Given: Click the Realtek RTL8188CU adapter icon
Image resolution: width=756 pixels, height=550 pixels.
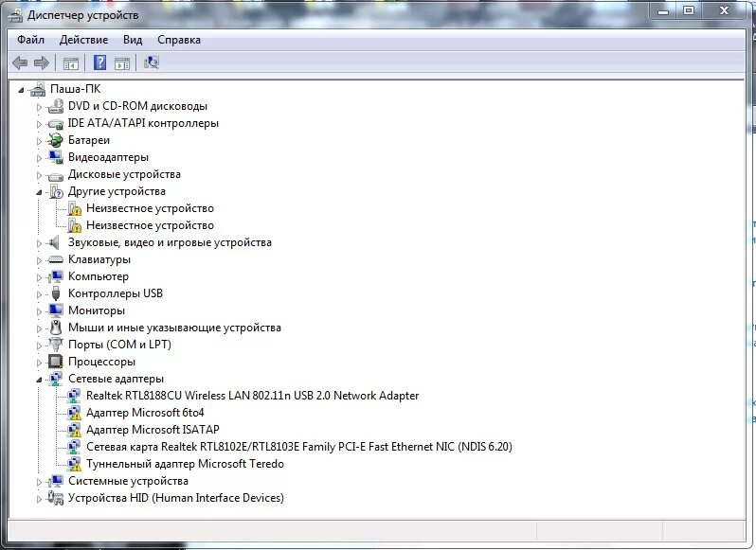Looking at the screenshot, I should 74,396.
